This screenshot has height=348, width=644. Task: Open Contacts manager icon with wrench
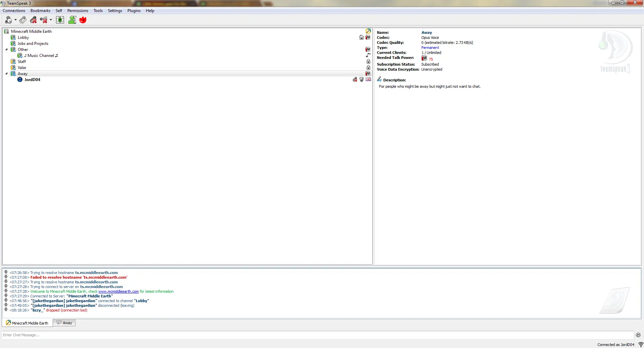pyautogui.click(x=72, y=20)
